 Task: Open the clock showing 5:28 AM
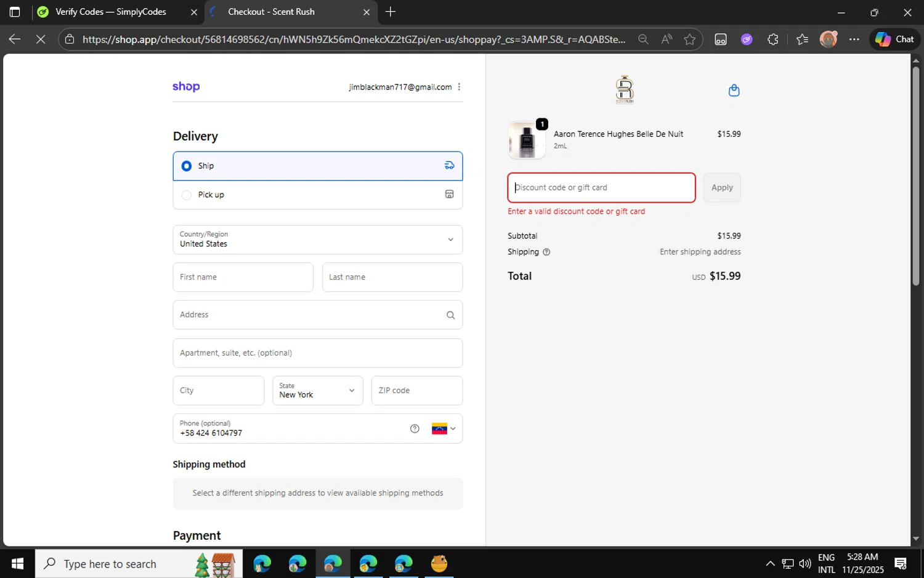(862, 563)
